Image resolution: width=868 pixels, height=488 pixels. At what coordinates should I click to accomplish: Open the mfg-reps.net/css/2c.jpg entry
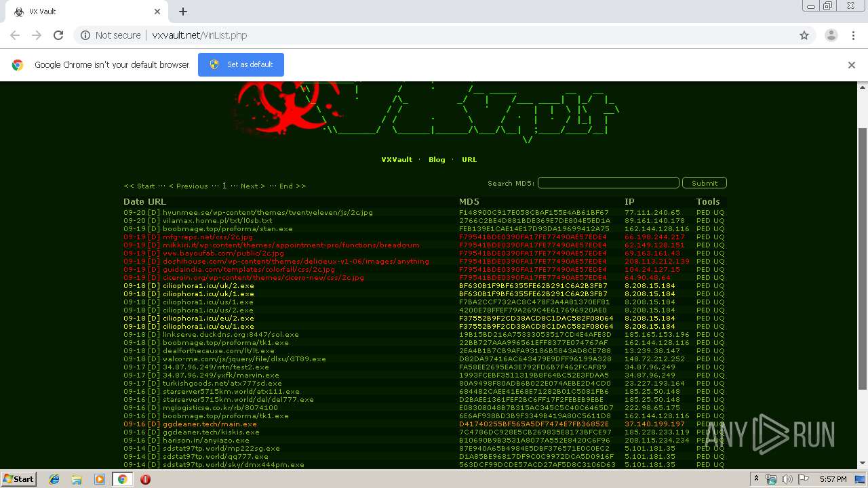pos(208,237)
